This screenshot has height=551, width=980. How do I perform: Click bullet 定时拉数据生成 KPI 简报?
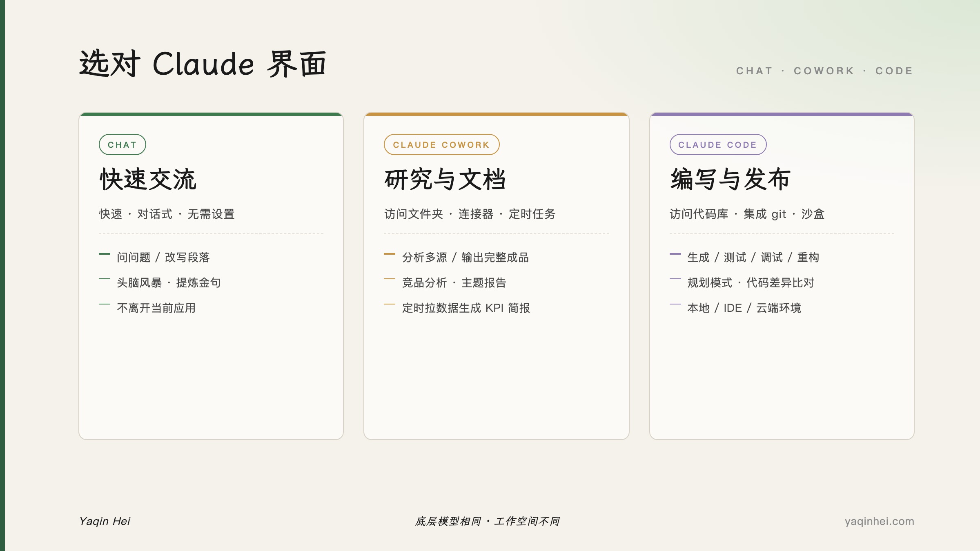[466, 308]
